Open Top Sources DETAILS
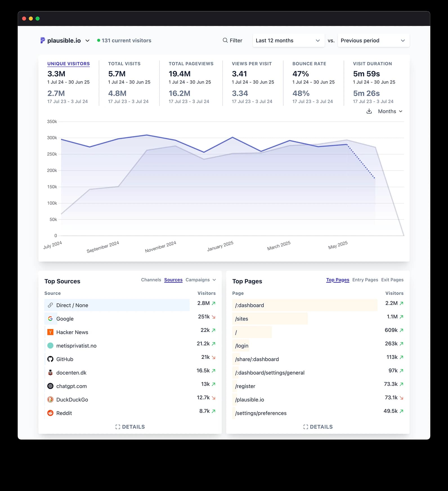This screenshot has height=491, width=448. (x=130, y=427)
